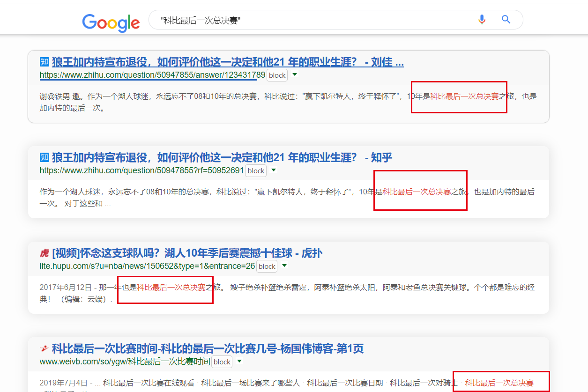
Task: Click Zhihu favicon of 知乎 result
Action: (x=45, y=157)
